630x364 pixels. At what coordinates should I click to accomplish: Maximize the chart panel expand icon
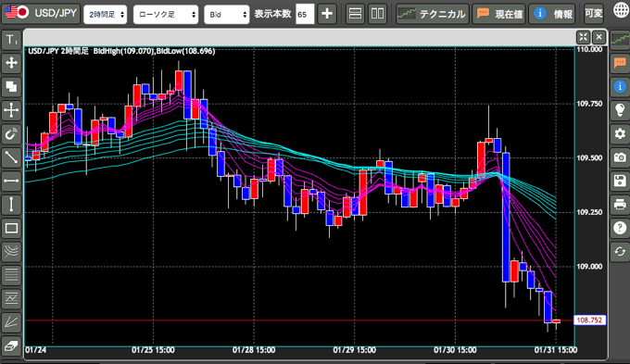click(x=583, y=37)
